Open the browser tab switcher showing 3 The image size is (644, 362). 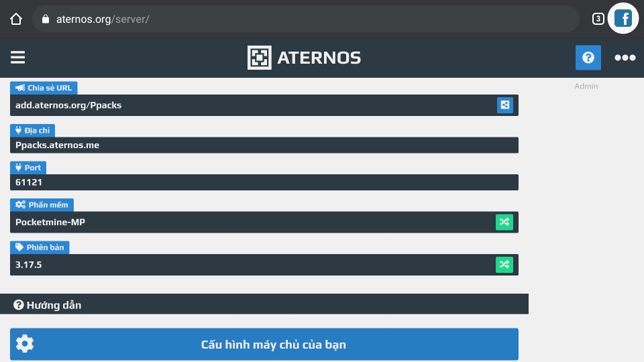click(598, 19)
